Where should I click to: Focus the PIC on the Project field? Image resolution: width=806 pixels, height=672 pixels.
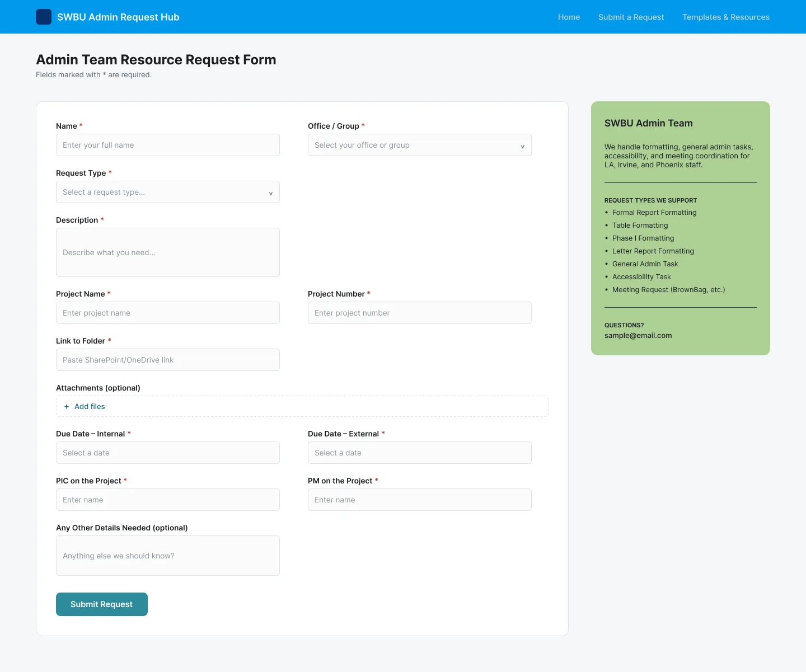click(x=168, y=500)
